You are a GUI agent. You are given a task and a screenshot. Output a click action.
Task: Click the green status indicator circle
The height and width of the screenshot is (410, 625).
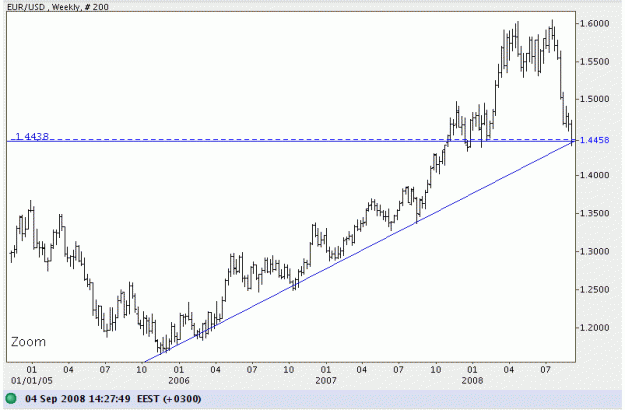coord(11,398)
